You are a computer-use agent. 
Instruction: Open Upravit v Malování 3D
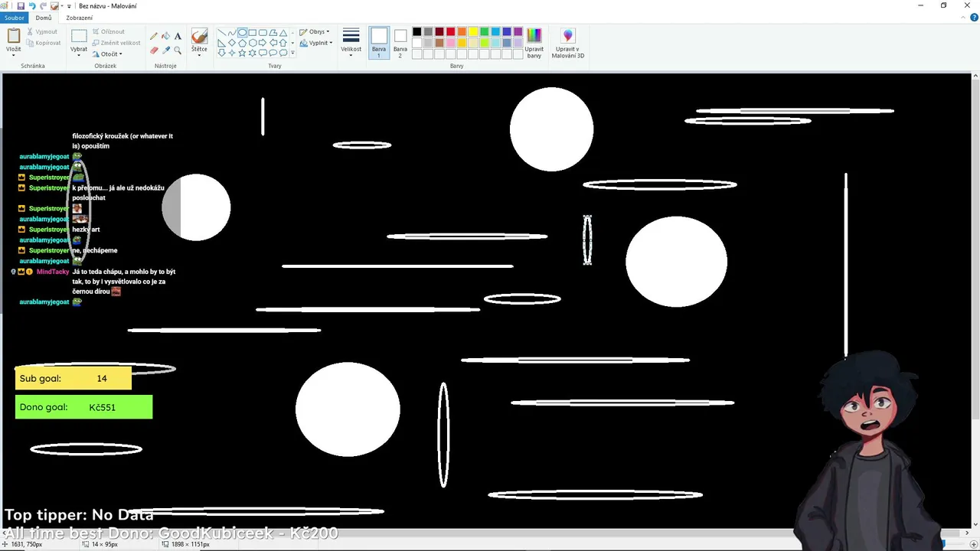[x=568, y=43]
